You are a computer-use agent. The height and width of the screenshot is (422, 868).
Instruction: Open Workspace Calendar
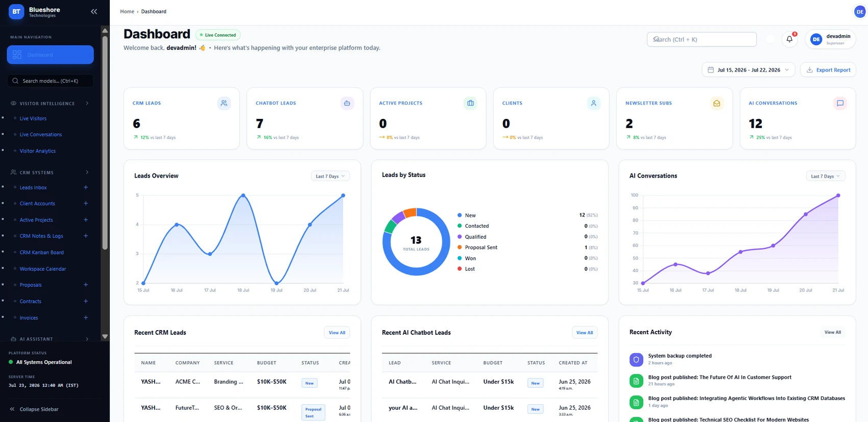(43, 269)
